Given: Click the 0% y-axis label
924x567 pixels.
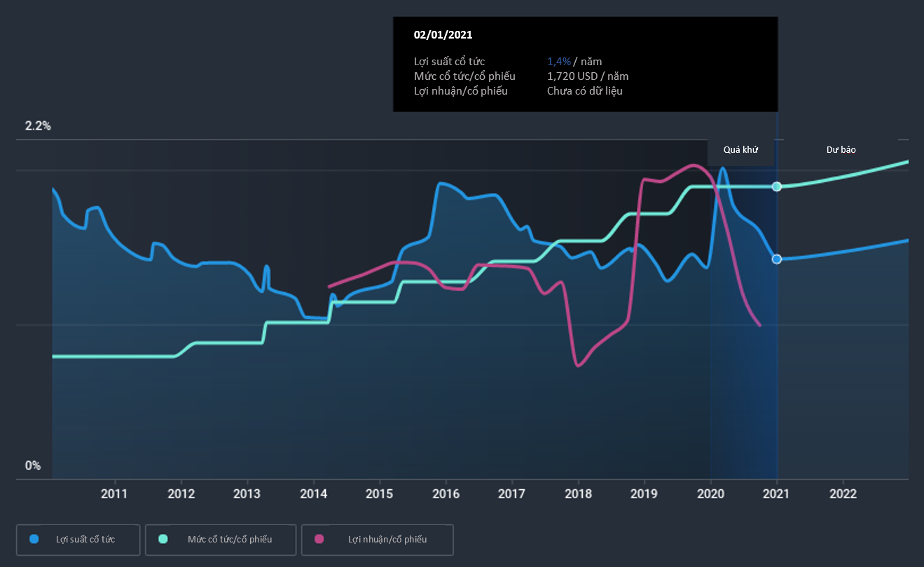Looking at the screenshot, I should [x=33, y=466].
